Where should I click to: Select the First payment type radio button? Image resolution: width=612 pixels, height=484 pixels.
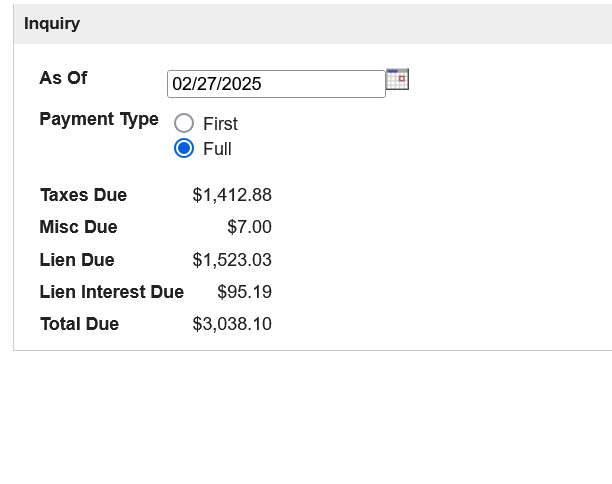coord(184,123)
